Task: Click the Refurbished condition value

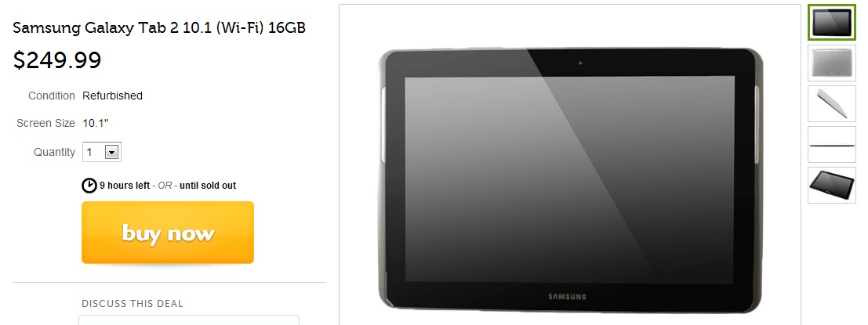Action: [112, 96]
